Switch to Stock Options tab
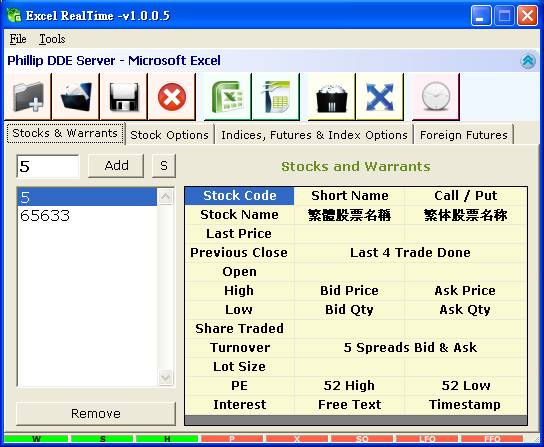This screenshot has height=447, width=544. (169, 135)
